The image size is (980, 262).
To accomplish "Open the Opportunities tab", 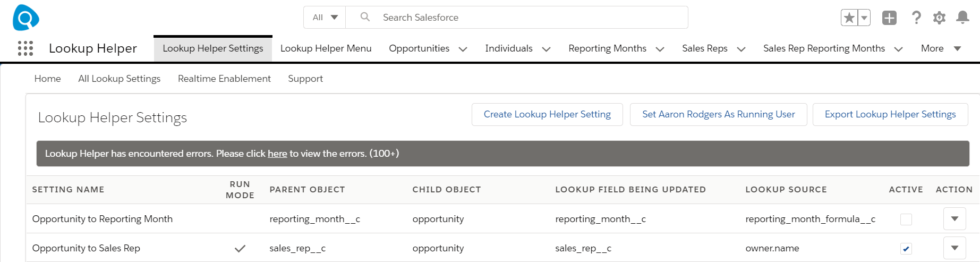I will [419, 48].
